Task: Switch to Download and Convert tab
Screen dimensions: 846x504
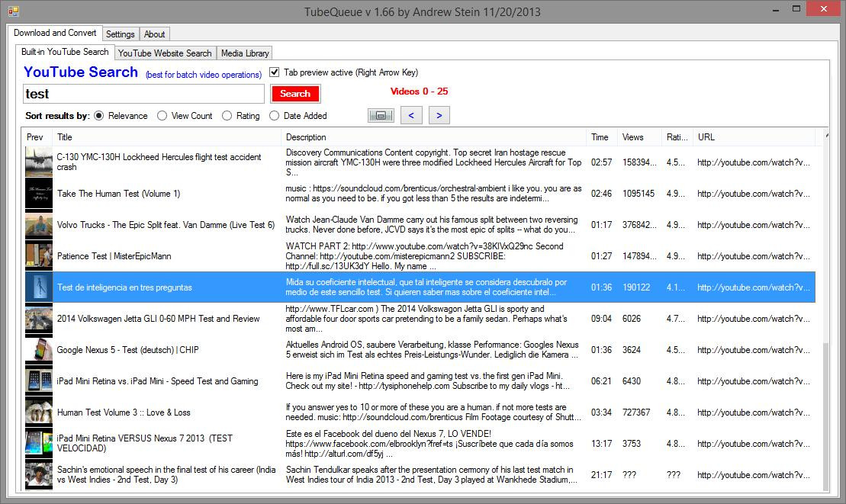Action: [55, 33]
